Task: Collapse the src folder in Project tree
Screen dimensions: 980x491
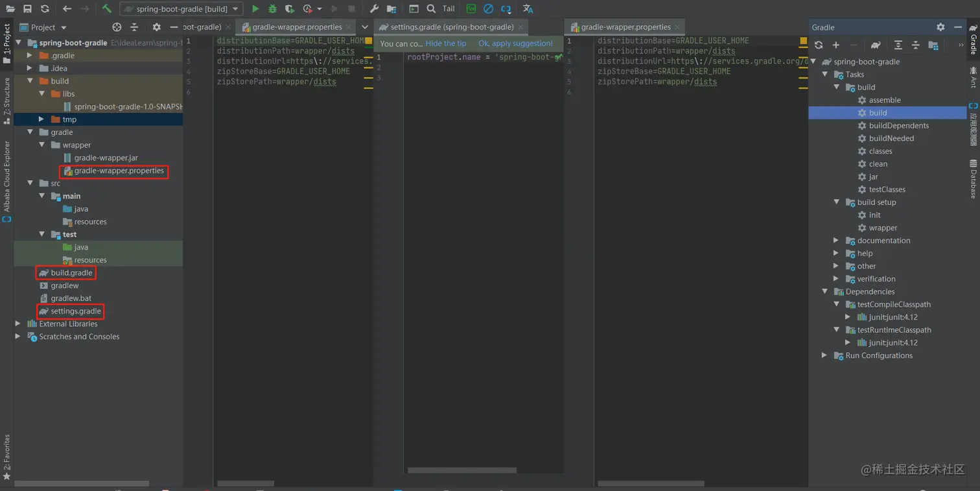Action: click(x=30, y=184)
